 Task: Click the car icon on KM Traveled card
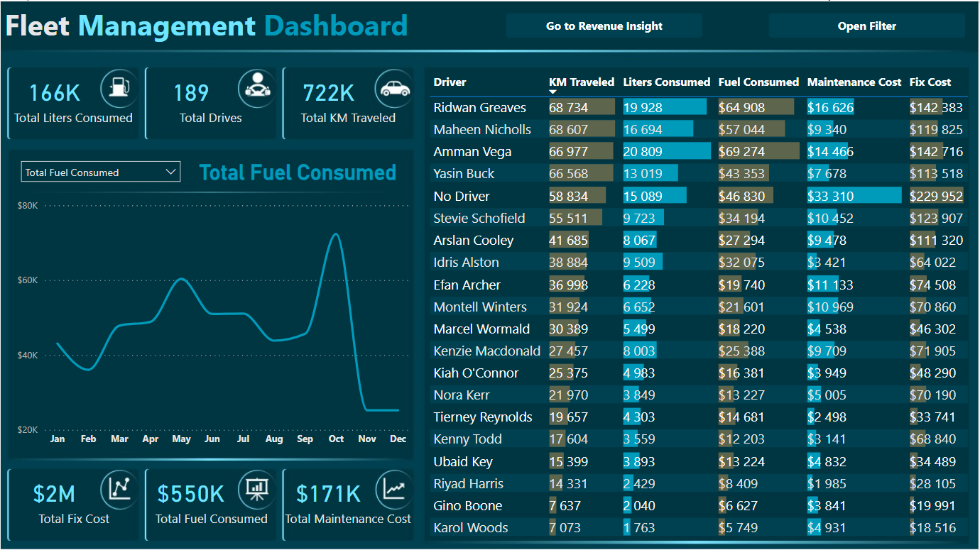pyautogui.click(x=393, y=87)
